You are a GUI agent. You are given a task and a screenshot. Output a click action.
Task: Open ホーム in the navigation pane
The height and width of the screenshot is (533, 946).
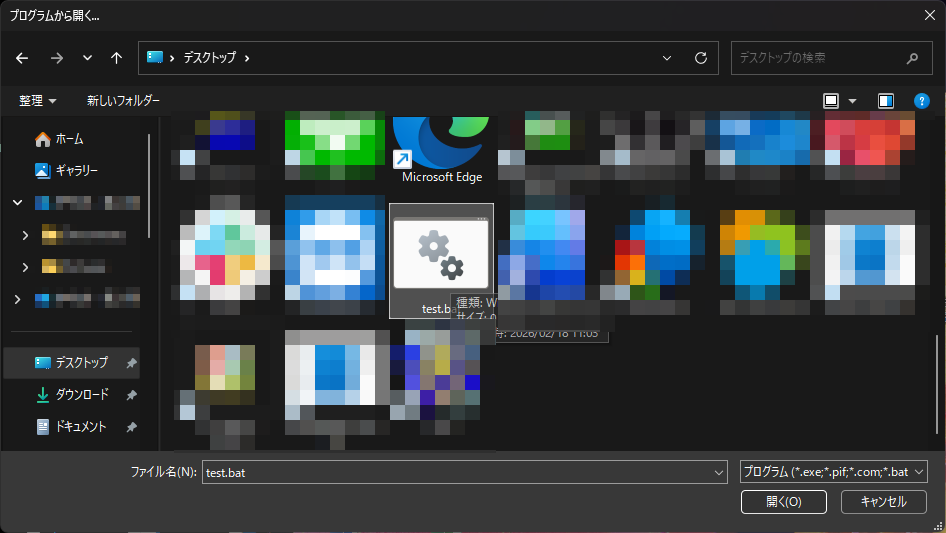[x=69, y=139]
